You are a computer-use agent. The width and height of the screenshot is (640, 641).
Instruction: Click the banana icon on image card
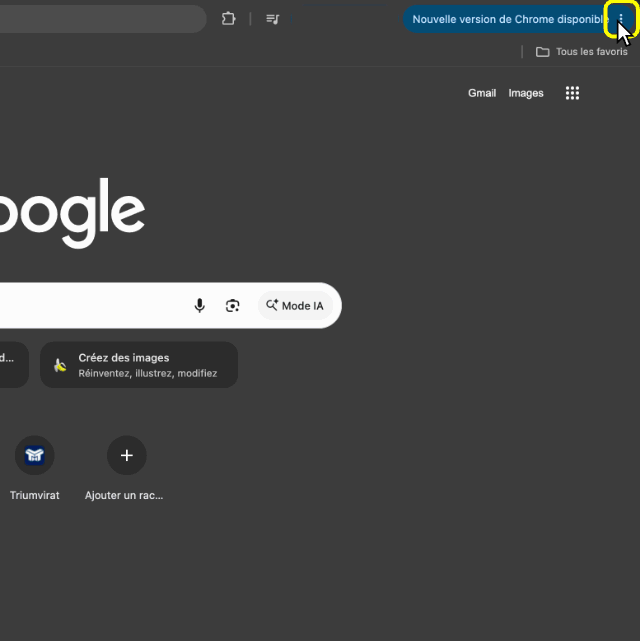pos(60,365)
